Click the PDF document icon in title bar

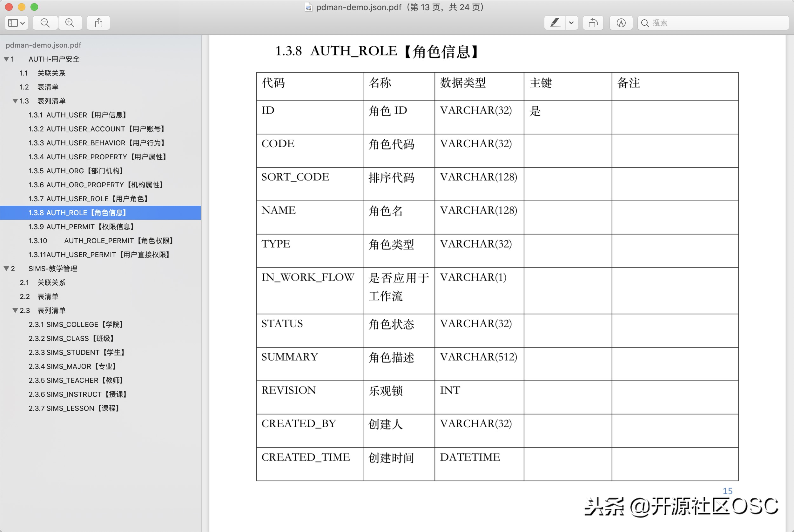pos(308,7)
